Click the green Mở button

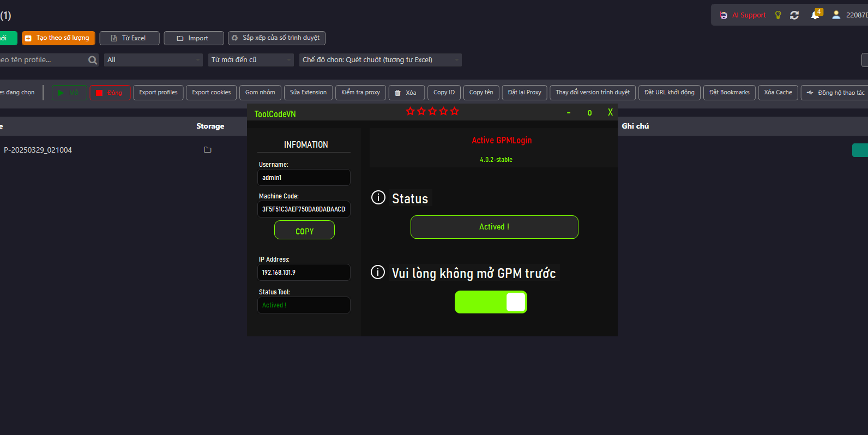pyautogui.click(x=69, y=93)
